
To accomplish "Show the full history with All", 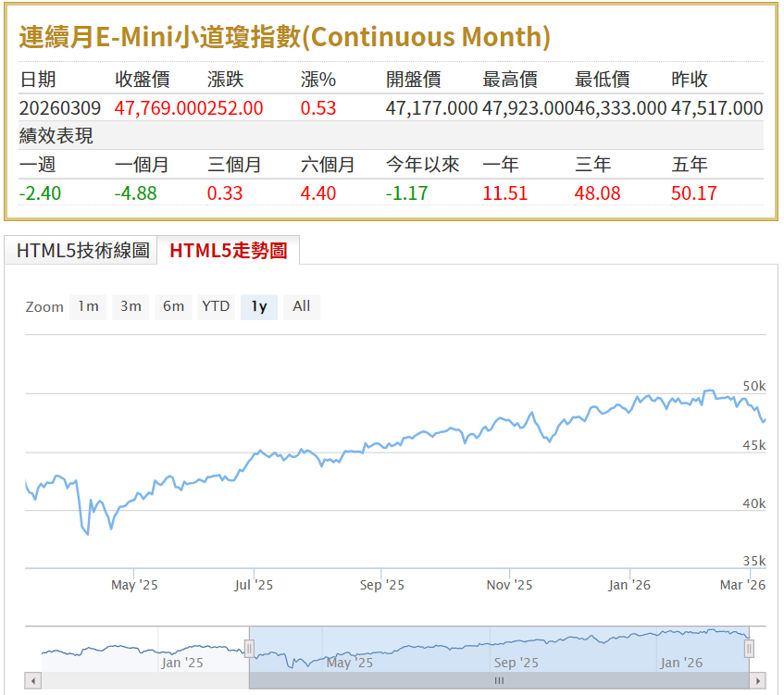I will pyautogui.click(x=302, y=306).
